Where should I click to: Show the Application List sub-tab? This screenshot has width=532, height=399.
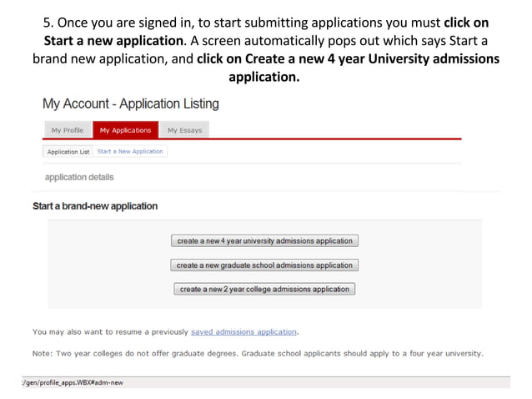tap(68, 152)
